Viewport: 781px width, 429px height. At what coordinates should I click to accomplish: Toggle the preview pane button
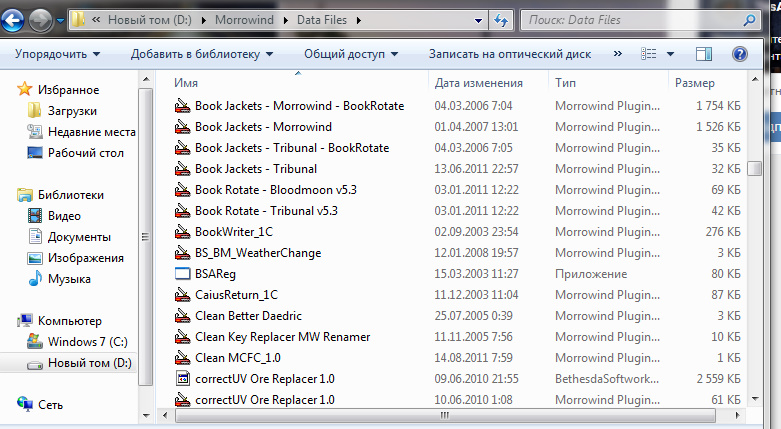pos(704,54)
